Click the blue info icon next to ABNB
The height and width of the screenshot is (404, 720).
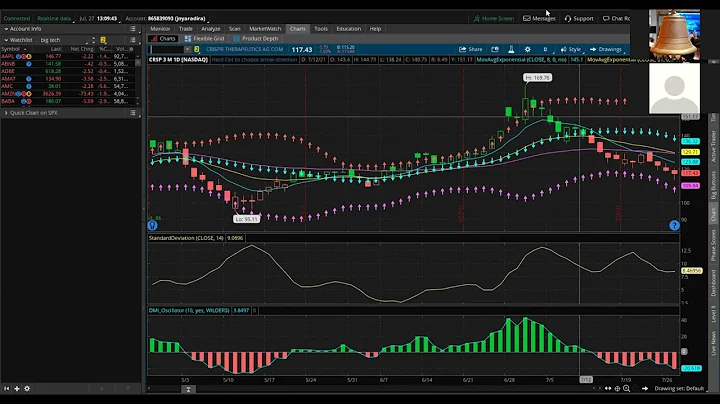click(28, 64)
